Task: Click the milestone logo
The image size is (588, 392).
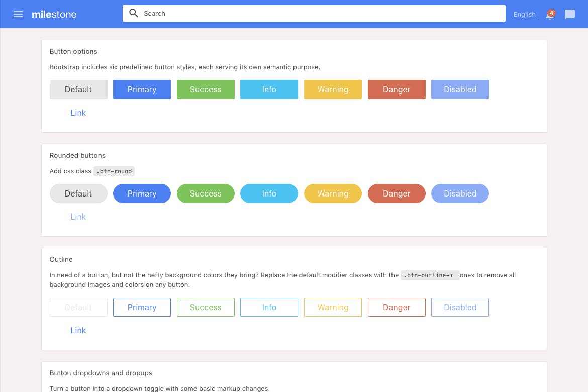Action: 54,14
